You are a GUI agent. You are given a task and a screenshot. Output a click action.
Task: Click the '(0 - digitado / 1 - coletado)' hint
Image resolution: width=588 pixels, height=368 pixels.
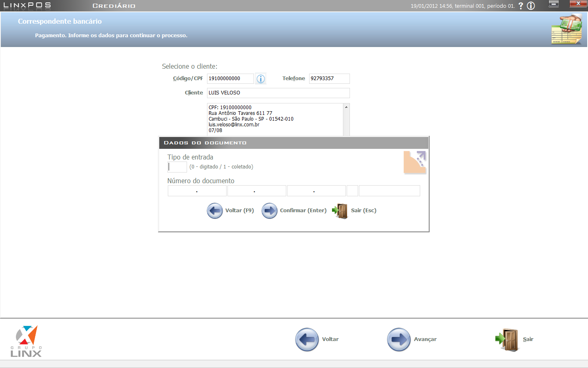tap(221, 167)
